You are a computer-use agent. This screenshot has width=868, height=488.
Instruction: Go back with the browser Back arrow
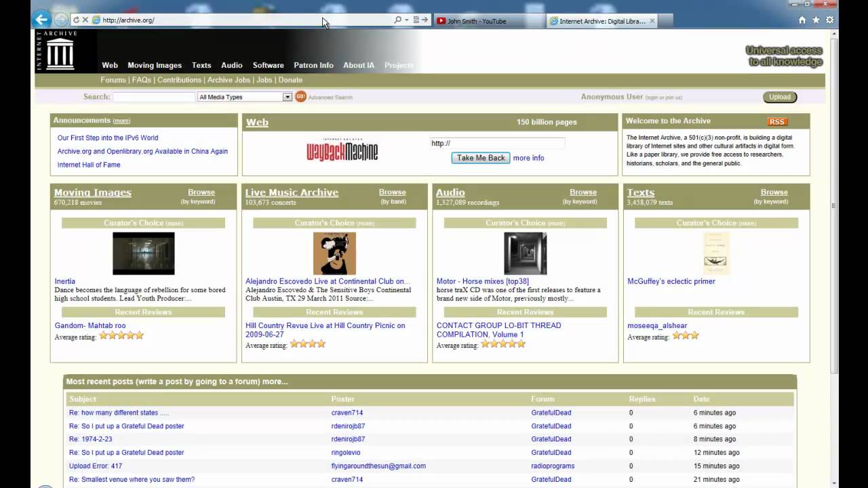click(x=42, y=20)
